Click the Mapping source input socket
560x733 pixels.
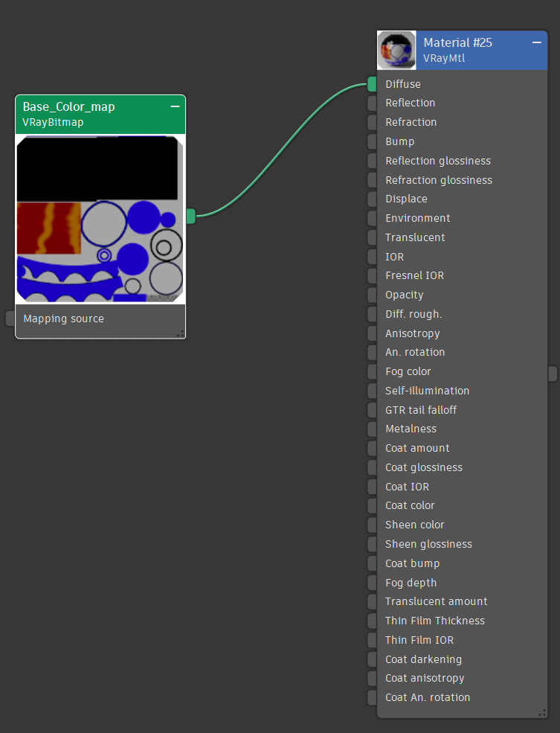[x=10, y=319]
